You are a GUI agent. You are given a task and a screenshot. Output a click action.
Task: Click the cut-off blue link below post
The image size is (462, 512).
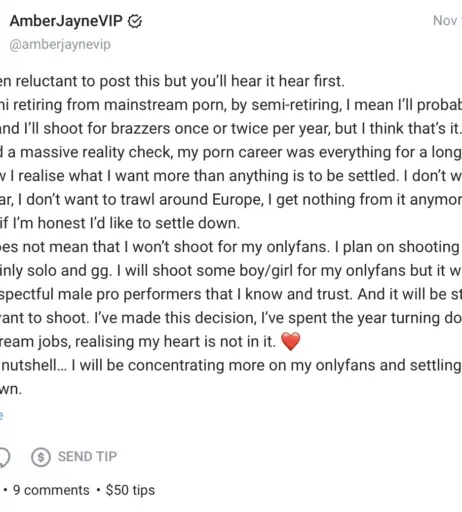point(2,416)
